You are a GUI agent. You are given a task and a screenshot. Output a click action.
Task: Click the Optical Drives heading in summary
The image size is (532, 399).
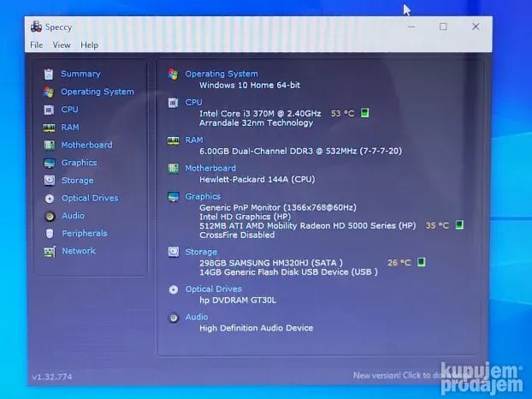click(213, 289)
